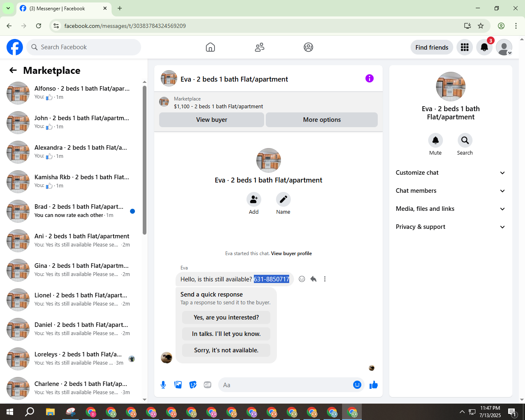Expand the Privacy & support section
Image resolution: width=525 pixels, height=420 pixels.
(x=450, y=227)
